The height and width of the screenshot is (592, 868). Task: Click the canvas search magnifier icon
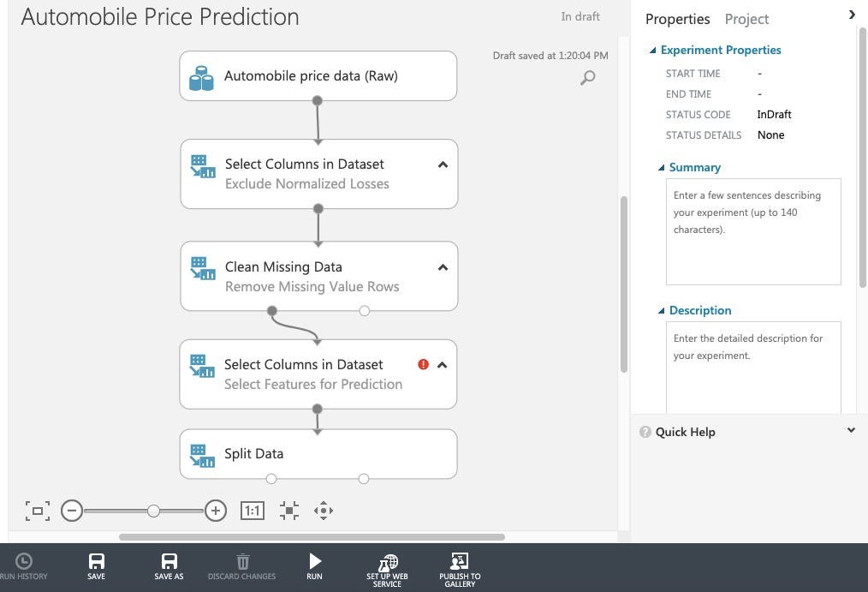pos(588,78)
